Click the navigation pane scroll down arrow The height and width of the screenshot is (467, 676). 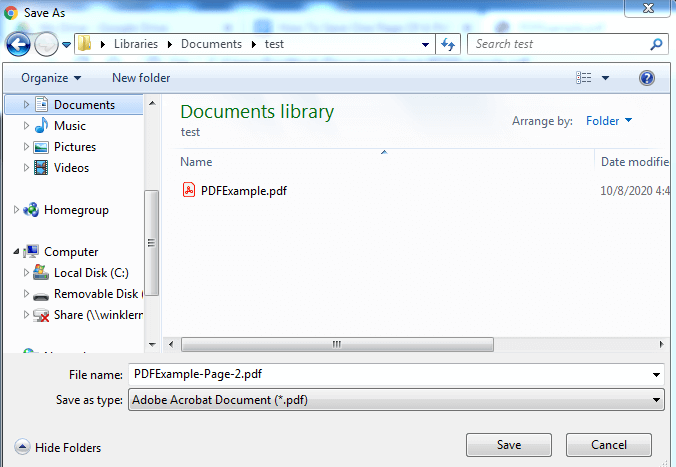coord(152,345)
